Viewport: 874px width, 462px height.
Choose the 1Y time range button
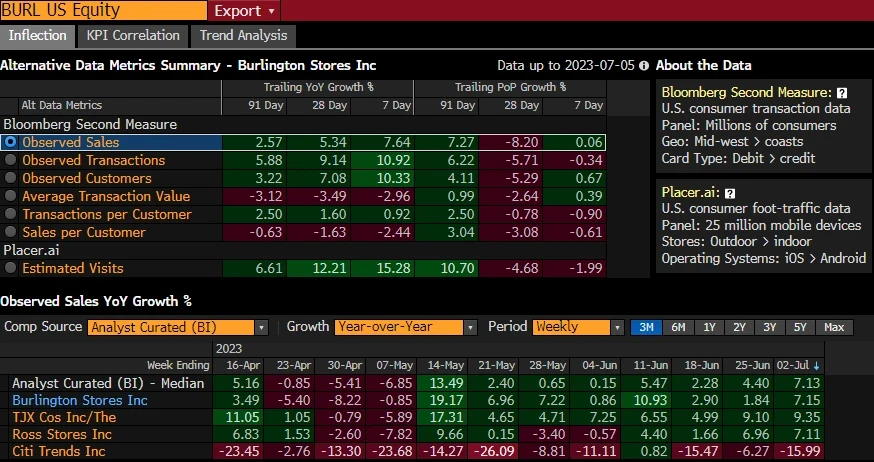pos(709,327)
